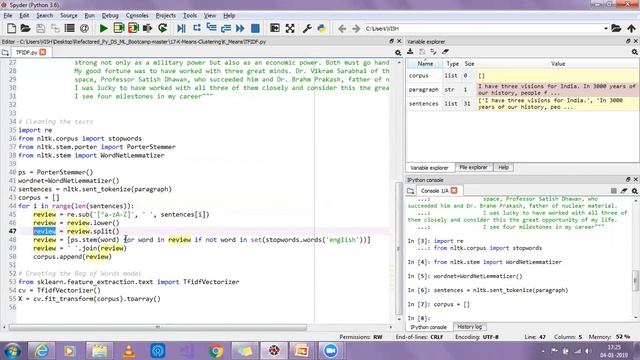Select the IPython console bottom tab
The width and height of the screenshot is (640, 360).
tap(429, 327)
